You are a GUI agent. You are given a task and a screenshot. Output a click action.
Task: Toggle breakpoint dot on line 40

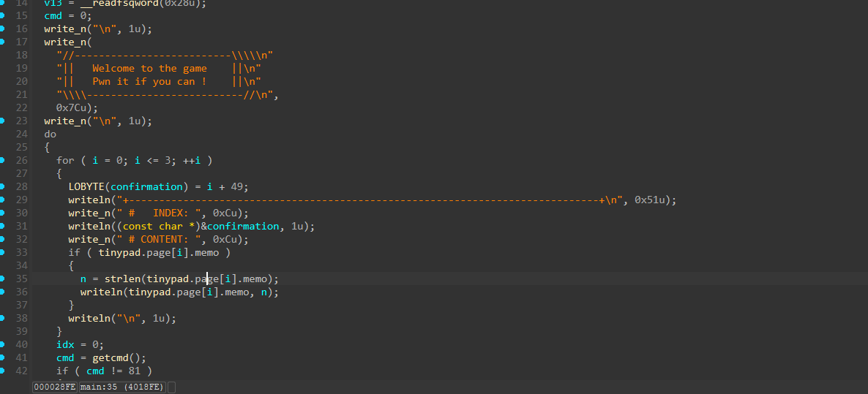2,344
